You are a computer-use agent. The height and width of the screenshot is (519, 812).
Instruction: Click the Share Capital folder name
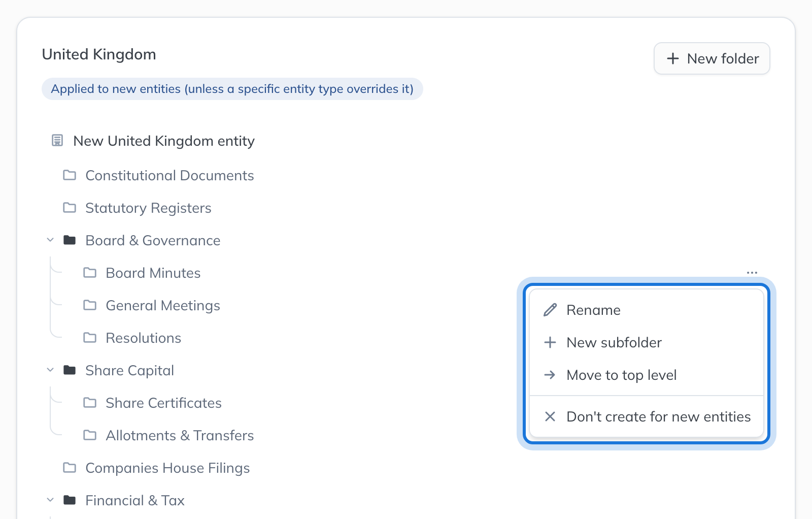(x=130, y=370)
